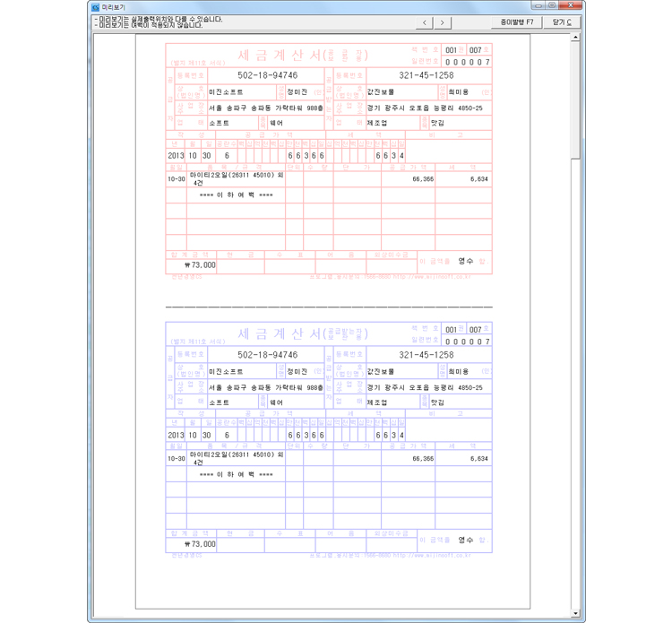Click 정미진 representative name on red form
672x623 pixels.
click(x=297, y=92)
